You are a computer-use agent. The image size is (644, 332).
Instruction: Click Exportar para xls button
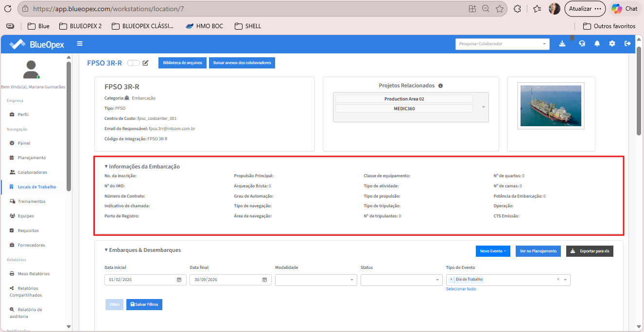(590, 251)
